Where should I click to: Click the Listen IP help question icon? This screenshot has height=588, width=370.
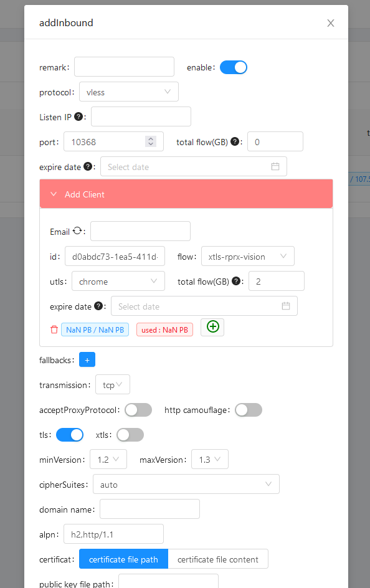(x=78, y=116)
